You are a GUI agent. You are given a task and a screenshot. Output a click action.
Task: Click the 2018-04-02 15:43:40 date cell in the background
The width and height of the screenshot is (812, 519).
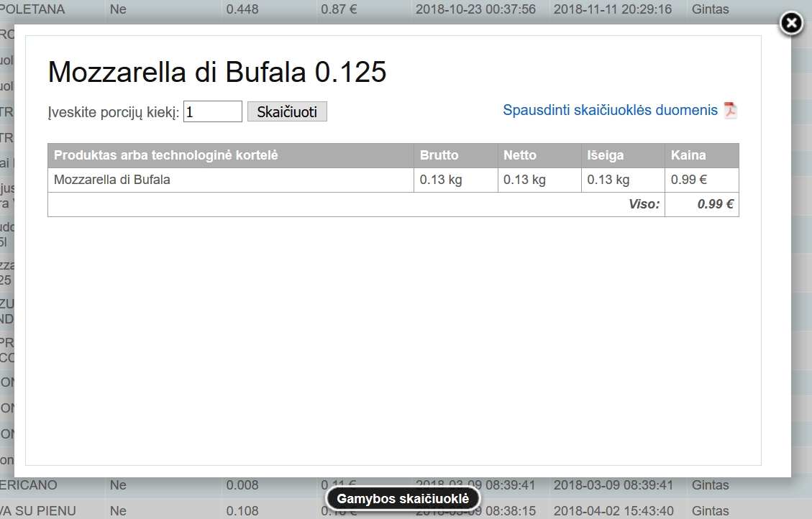[x=612, y=511]
